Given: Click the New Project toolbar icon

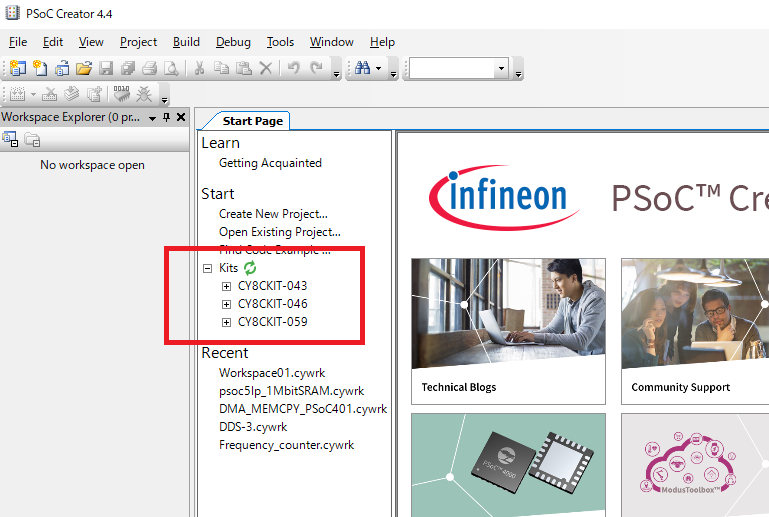Looking at the screenshot, I should pyautogui.click(x=18, y=68).
